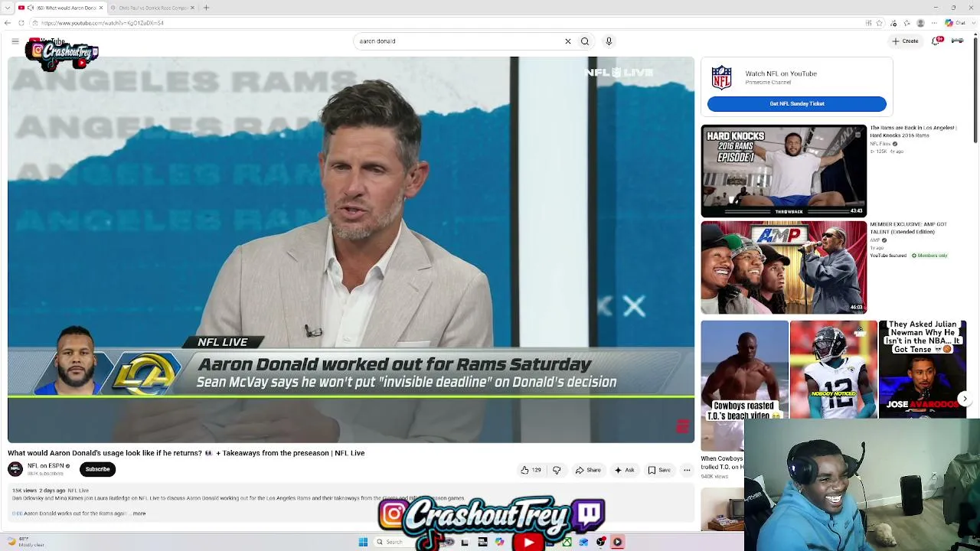
Task: Open the Xbox app on the taskbar
Action: click(x=567, y=542)
